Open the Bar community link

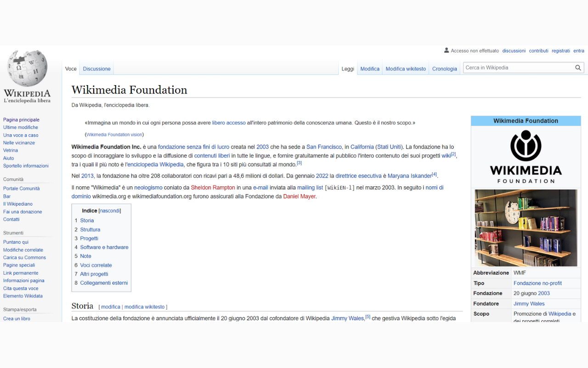[x=7, y=196]
